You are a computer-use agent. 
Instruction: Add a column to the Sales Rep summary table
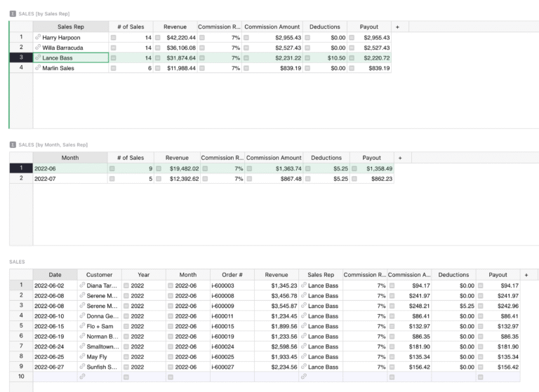397,27
